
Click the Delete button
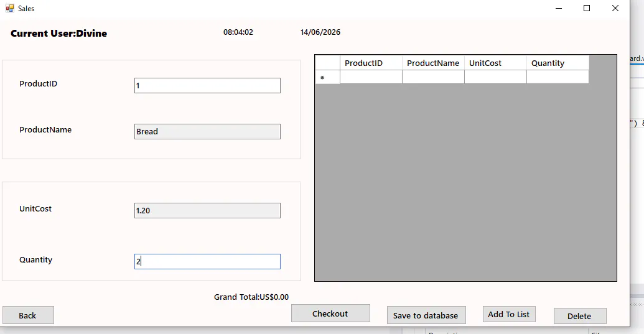580,316
